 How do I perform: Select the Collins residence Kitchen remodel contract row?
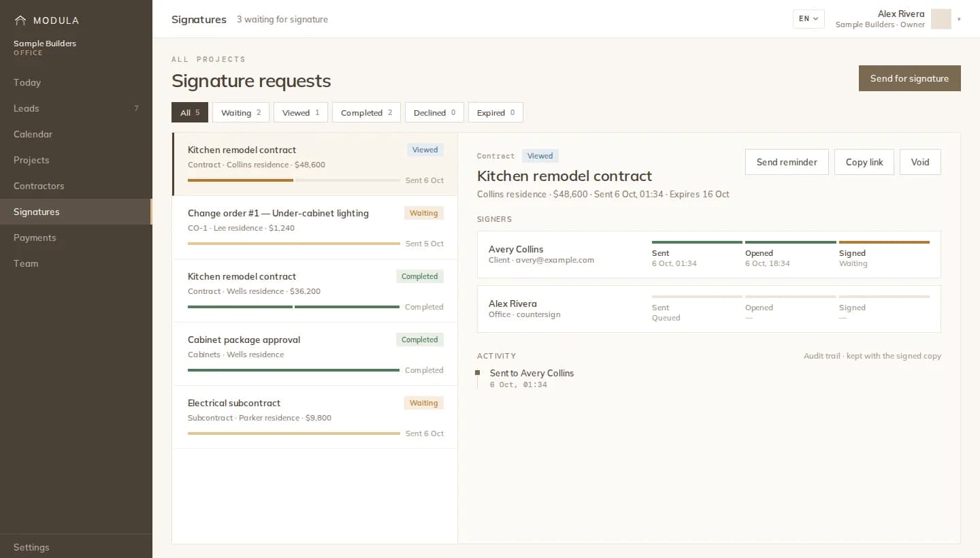(315, 164)
